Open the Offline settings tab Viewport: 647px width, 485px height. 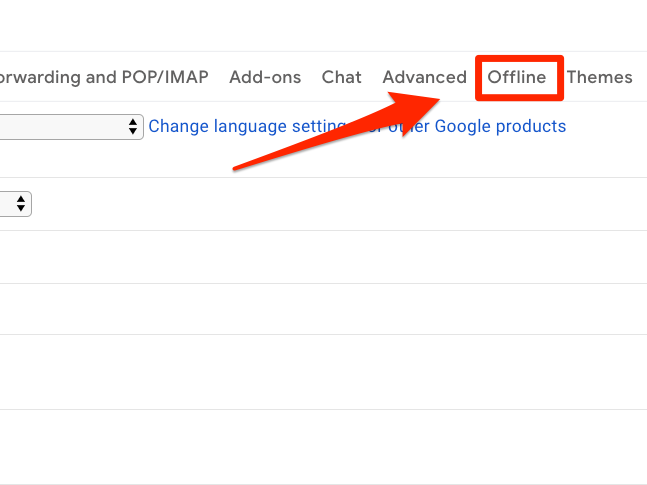point(517,77)
